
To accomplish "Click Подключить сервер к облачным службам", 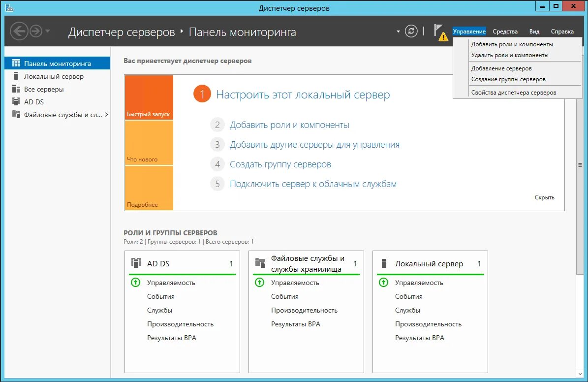I will 313,184.
